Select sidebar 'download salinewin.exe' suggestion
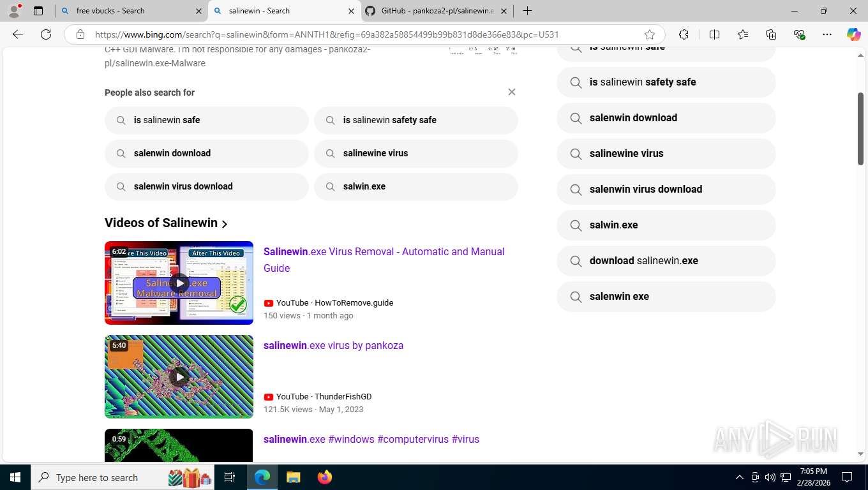Screen dimensions: 868x490 [x=666, y=260]
